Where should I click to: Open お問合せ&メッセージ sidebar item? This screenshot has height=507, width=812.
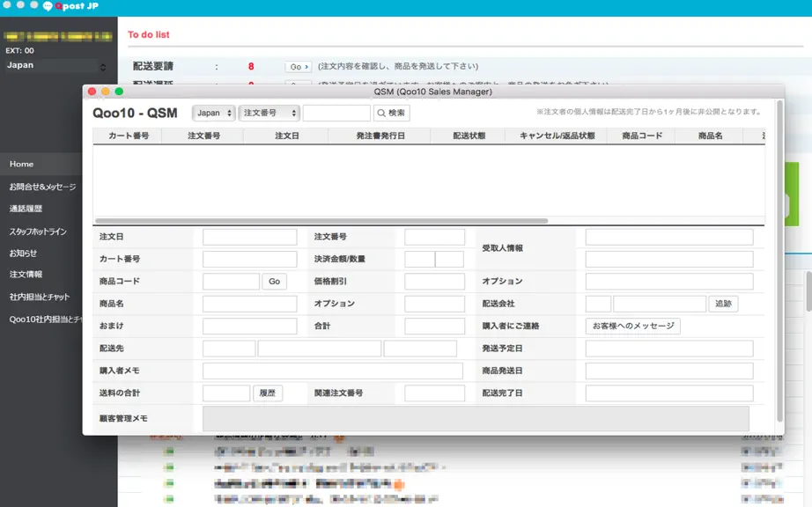tap(42, 187)
